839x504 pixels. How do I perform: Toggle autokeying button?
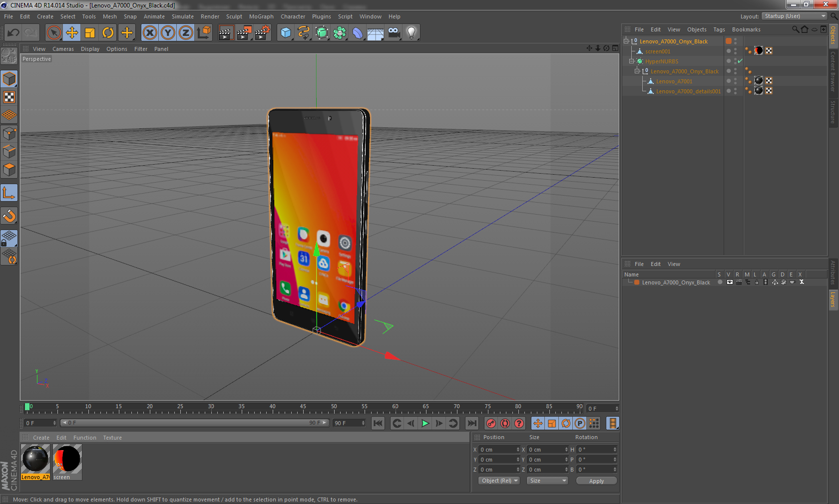[505, 424]
